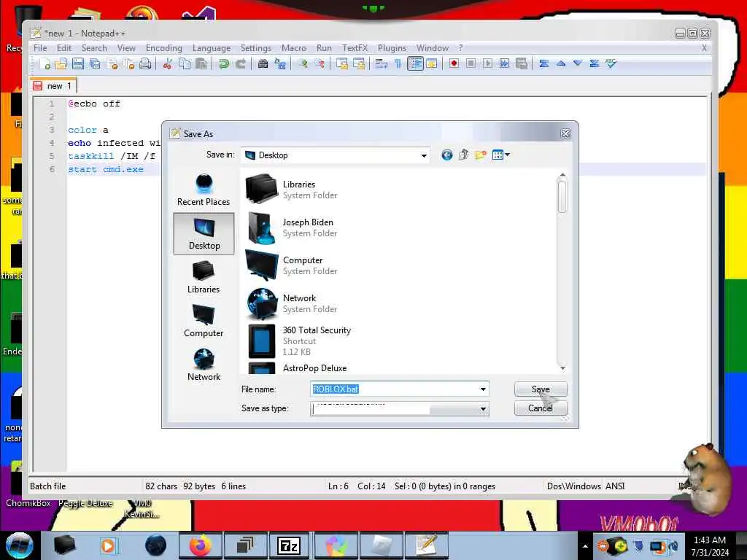The width and height of the screenshot is (747, 560).
Task: Click the file list scrollbar thumb
Action: (562, 197)
